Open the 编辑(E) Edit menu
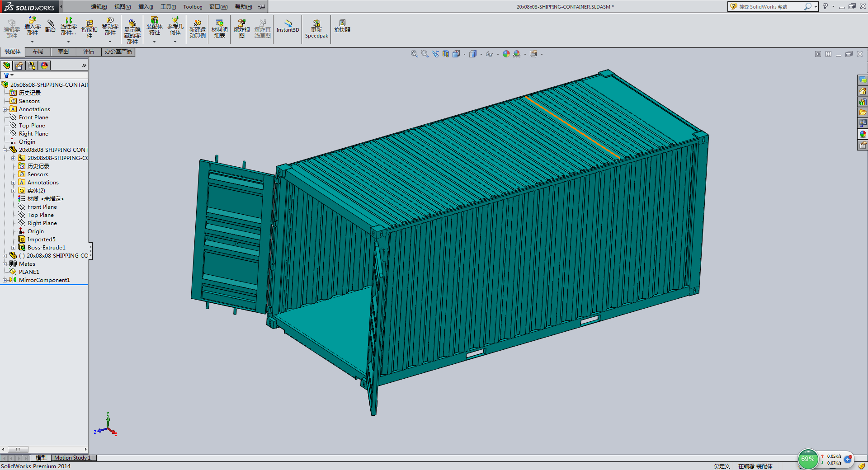Viewport: 868px width, 470px height. tap(99, 7)
